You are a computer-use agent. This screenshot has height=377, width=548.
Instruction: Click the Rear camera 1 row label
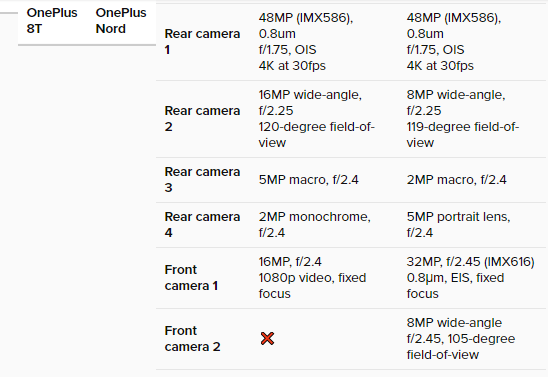202,42
